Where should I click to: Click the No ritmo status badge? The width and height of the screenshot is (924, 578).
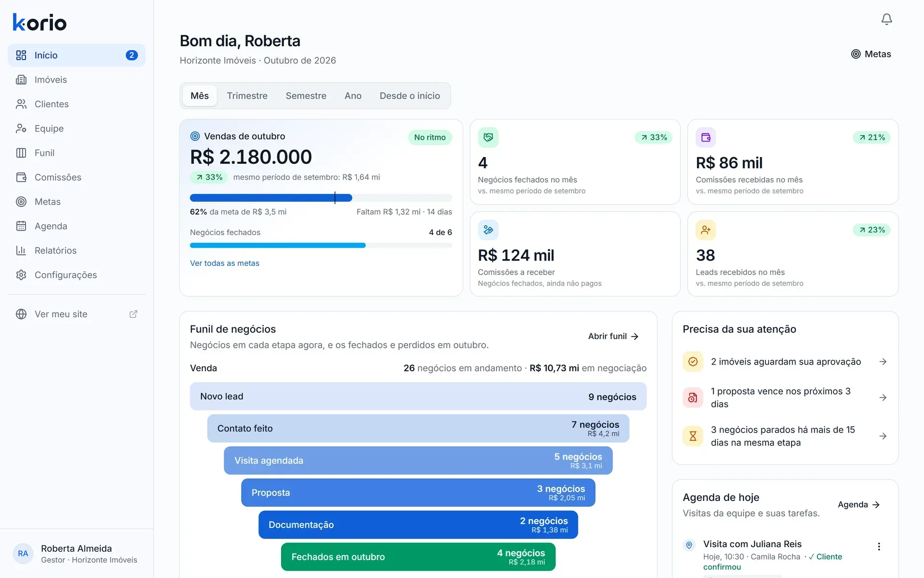(430, 137)
